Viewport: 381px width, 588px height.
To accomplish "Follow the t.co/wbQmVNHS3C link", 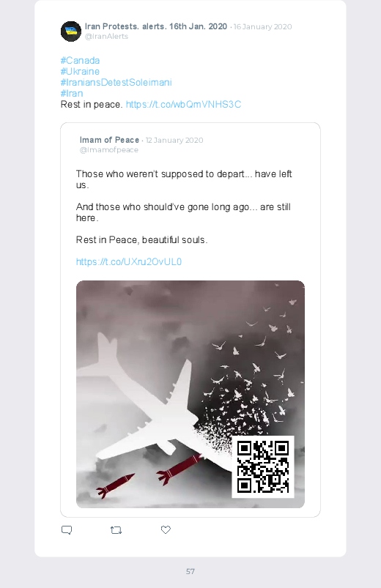I will 183,104.
